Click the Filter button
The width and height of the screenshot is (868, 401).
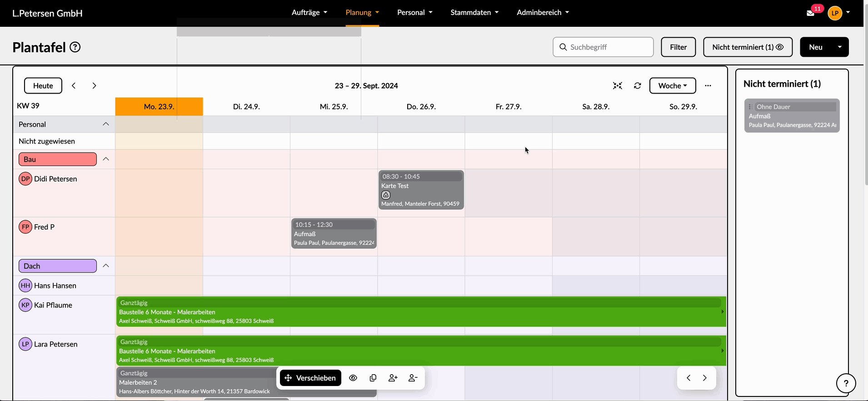678,47
